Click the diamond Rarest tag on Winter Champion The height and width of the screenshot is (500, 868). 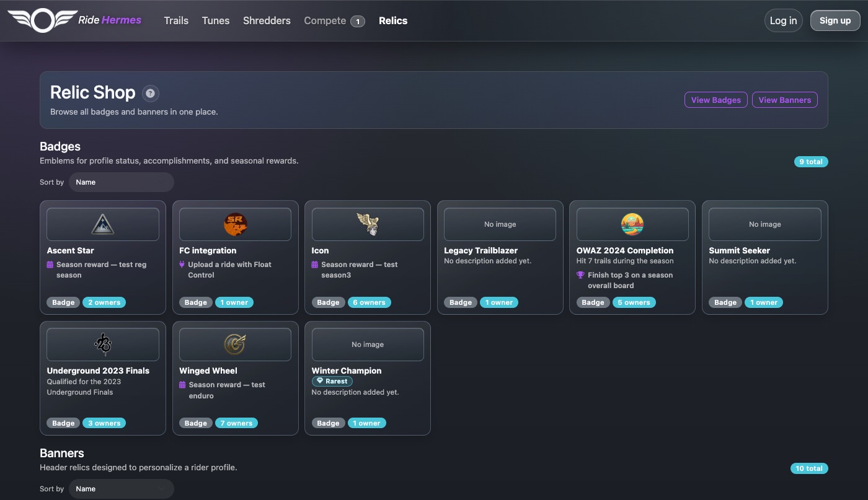(332, 381)
